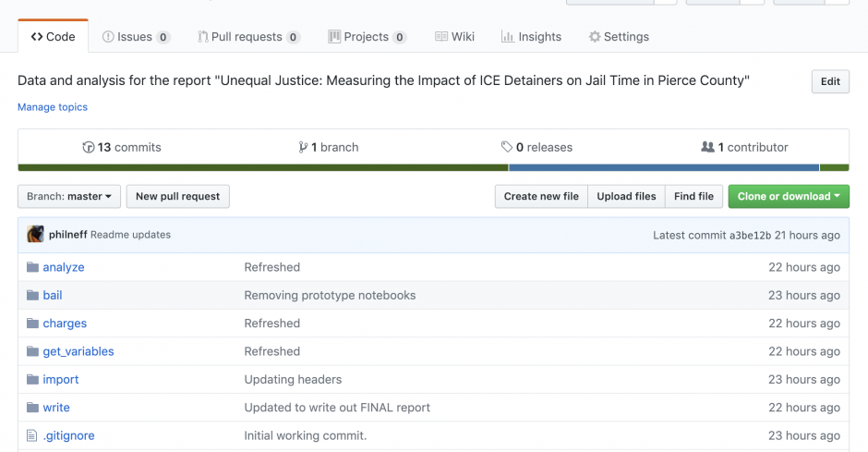Click the Pull requests icon
Image resolution: width=868 pixels, height=452 pixels.
click(202, 37)
